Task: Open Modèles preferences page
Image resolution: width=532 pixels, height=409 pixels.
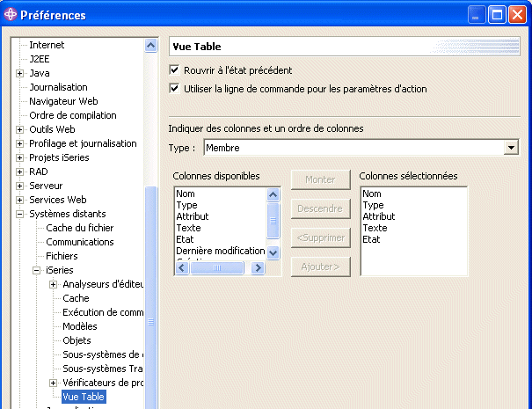Action: click(x=80, y=326)
